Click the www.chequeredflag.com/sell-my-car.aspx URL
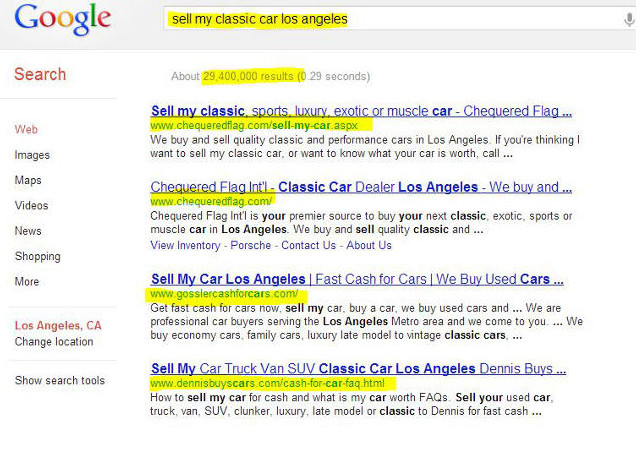 coord(254,125)
